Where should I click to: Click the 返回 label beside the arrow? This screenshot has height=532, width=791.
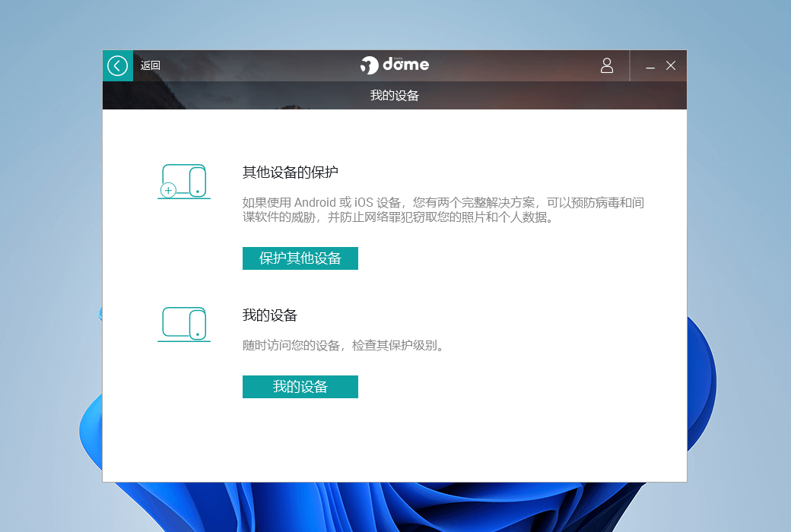pos(151,66)
